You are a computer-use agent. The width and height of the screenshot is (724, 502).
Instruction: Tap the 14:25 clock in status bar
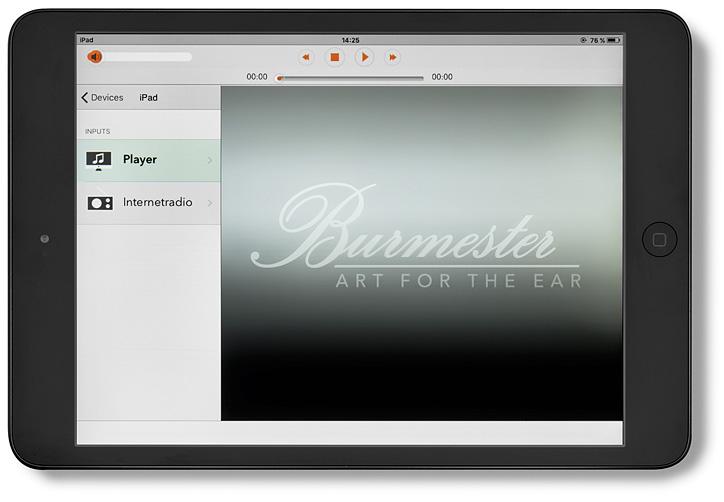coord(350,40)
